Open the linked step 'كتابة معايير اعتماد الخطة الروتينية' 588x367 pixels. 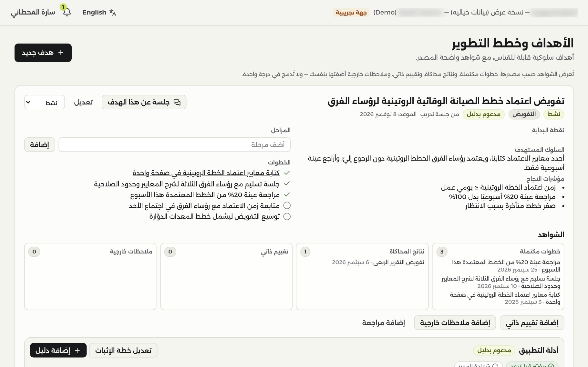point(206,173)
